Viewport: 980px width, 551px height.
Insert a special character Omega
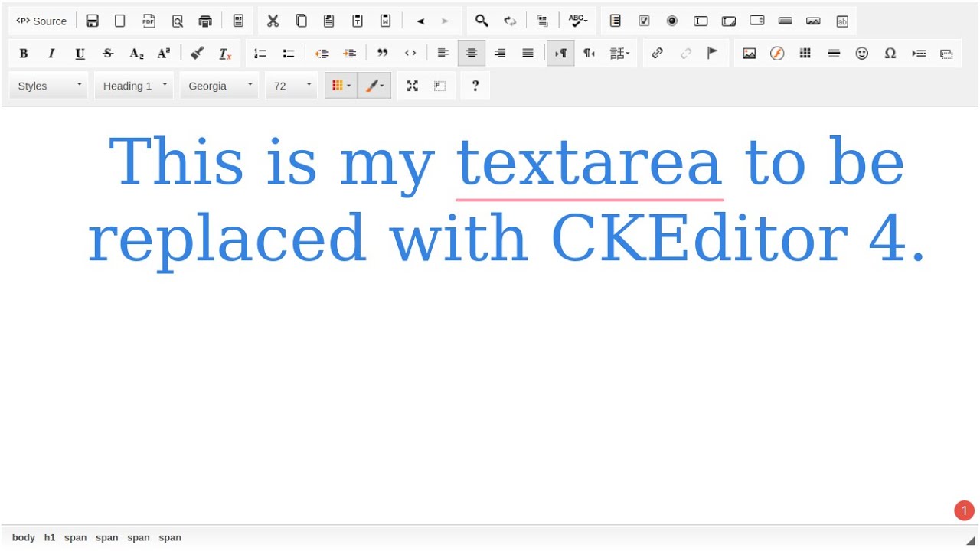point(890,53)
